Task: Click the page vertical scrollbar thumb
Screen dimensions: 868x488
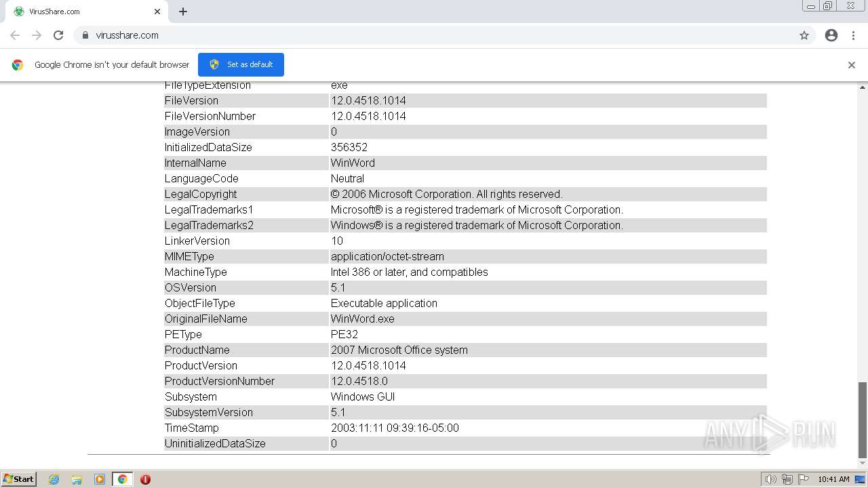Action: [863, 420]
